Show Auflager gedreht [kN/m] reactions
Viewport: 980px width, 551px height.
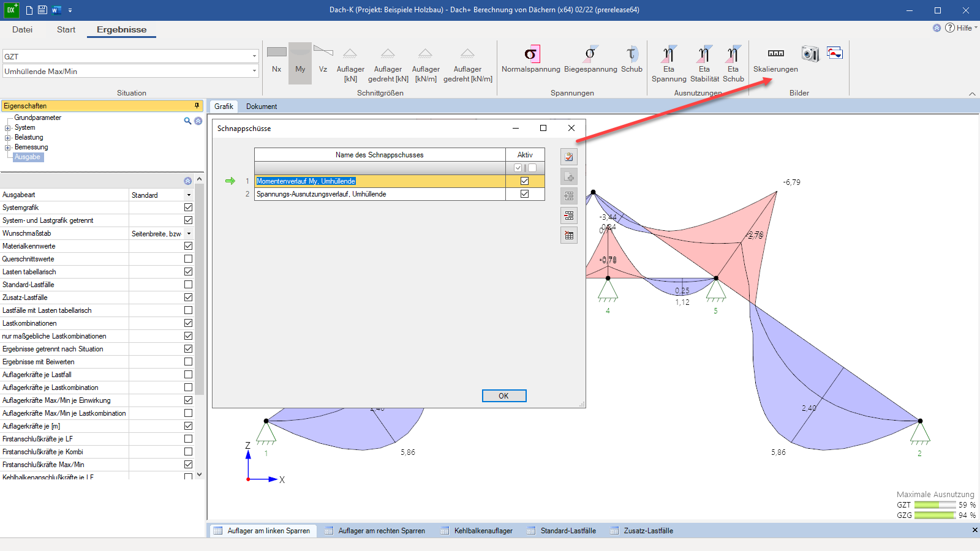coord(467,64)
